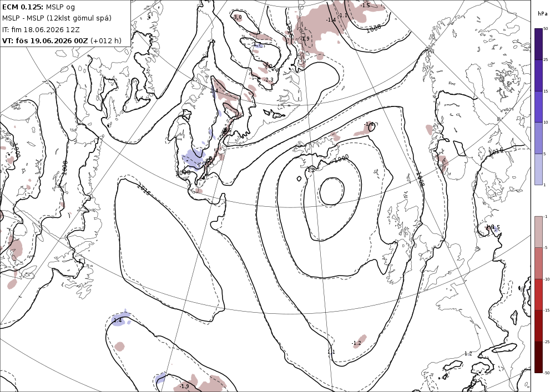This screenshot has height=392, width=555.
Task: Click the blue shaded patch labeled 1.4
Action: [120, 318]
